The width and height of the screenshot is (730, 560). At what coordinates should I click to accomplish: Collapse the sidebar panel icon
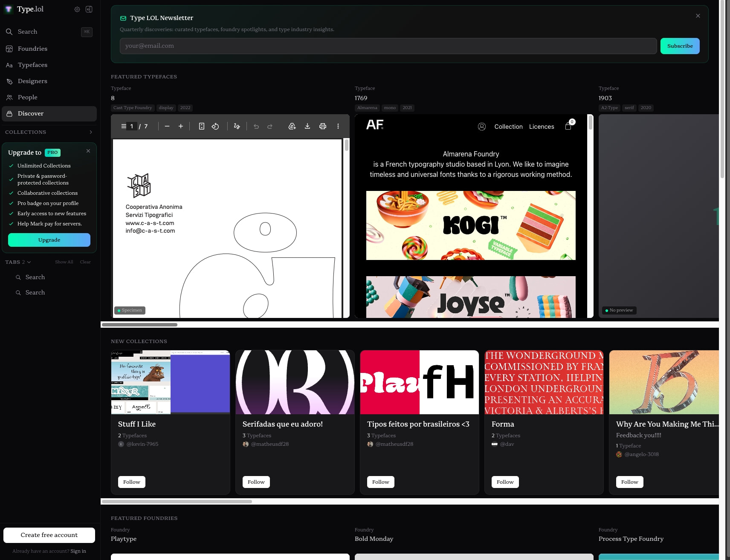(x=89, y=9)
